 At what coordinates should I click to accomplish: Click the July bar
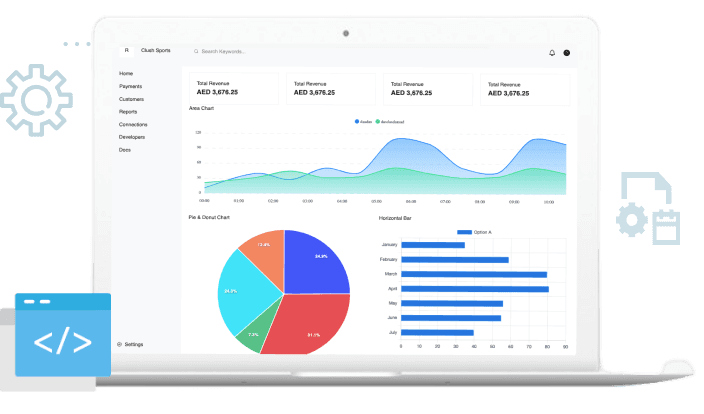tap(437, 333)
